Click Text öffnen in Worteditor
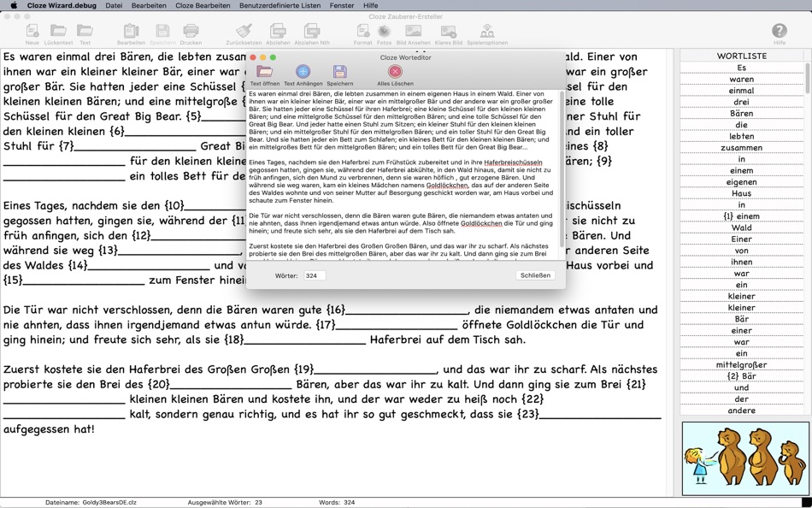 click(x=265, y=72)
